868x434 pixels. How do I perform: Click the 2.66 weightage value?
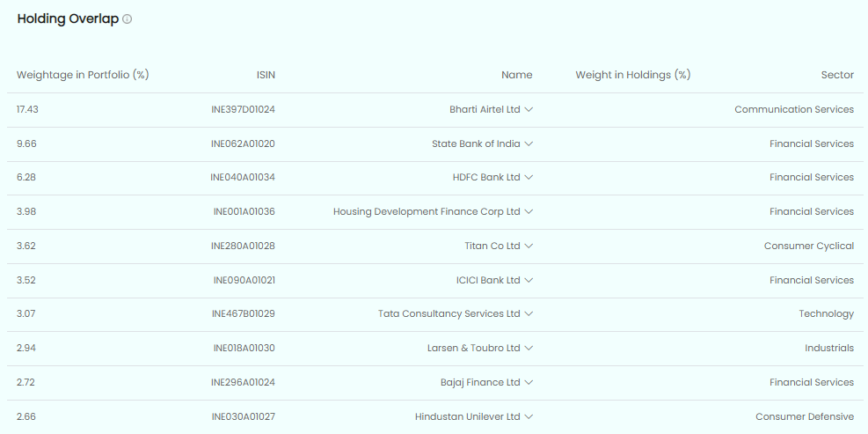click(26, 416)
